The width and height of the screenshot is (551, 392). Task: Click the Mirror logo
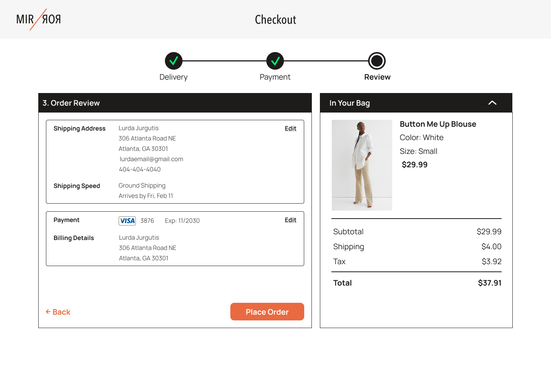(38, 19)
